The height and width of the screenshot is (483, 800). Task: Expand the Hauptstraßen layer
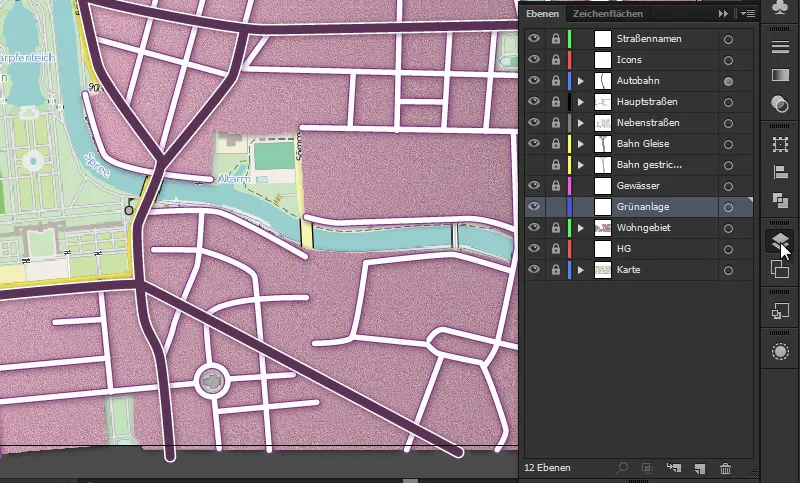[x=581, y=102]
